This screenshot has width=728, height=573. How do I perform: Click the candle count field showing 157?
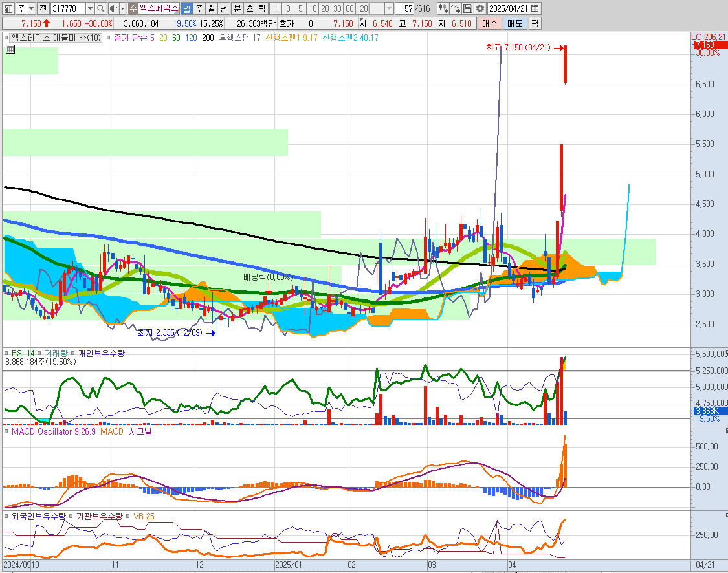pyautogui.click(x=405, y=8)
